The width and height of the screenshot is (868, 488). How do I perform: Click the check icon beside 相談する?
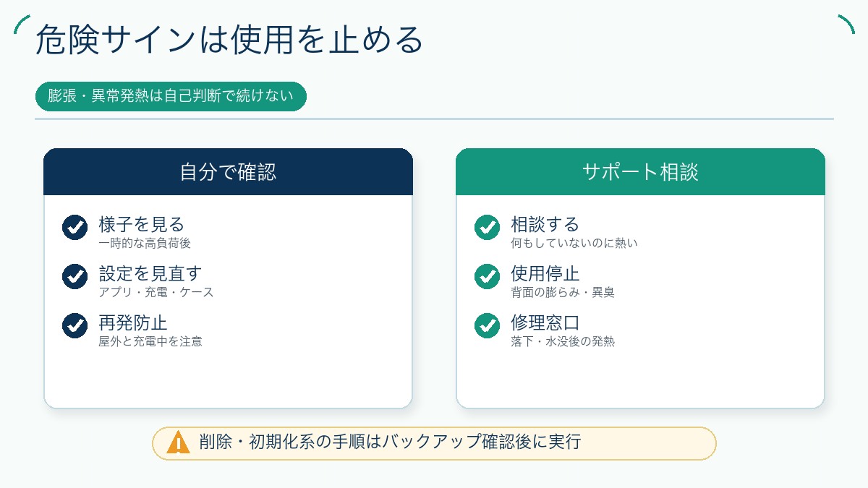tap(488, 227)
